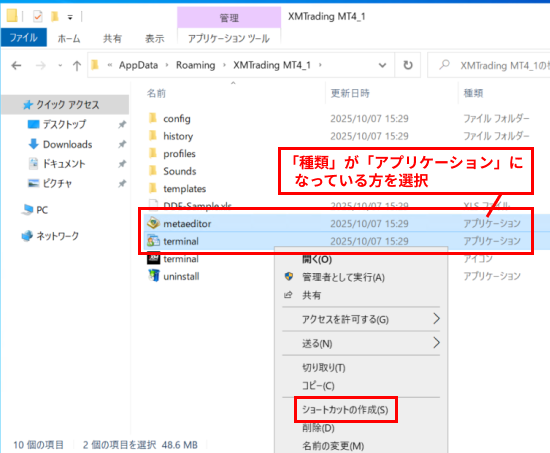Viewport: 550px width, 453px height.
Task: Click the uninstall application icon
Action: [x=154, y=276]
